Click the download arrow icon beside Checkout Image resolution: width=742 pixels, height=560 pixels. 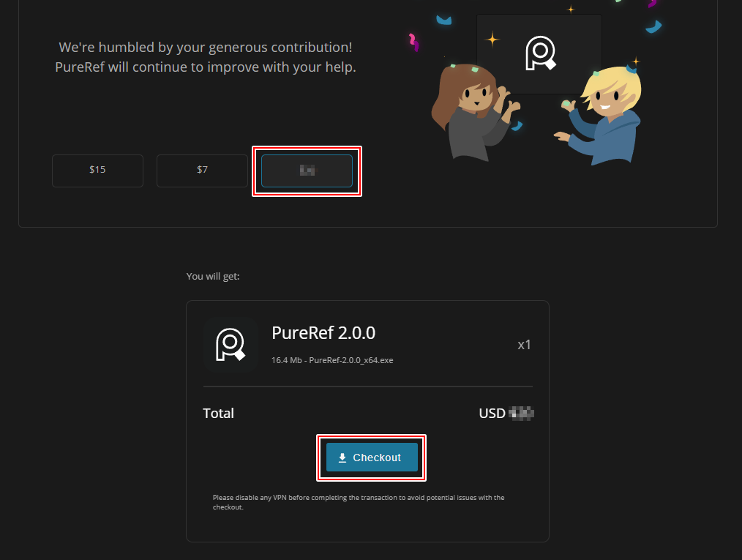pyautogui.click(x=342, y=458)
